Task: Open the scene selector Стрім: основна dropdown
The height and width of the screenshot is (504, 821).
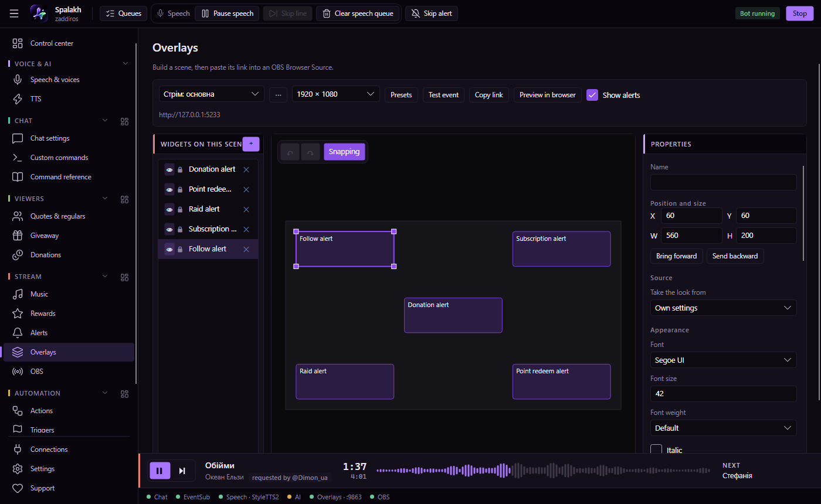Action: pos(212,94)
